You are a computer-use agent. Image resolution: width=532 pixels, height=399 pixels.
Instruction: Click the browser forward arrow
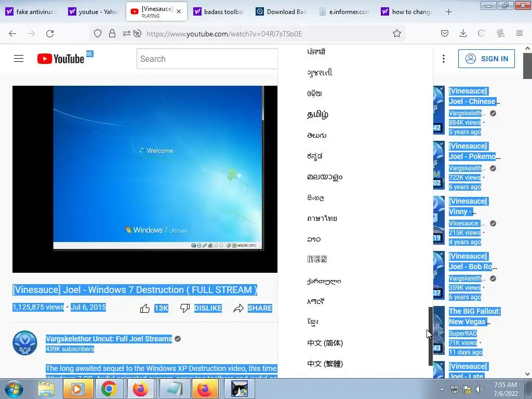pos(31,34)
